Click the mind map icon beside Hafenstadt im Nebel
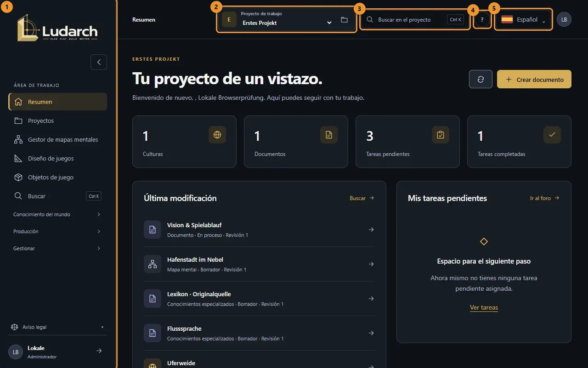 (x=153, y=264)
